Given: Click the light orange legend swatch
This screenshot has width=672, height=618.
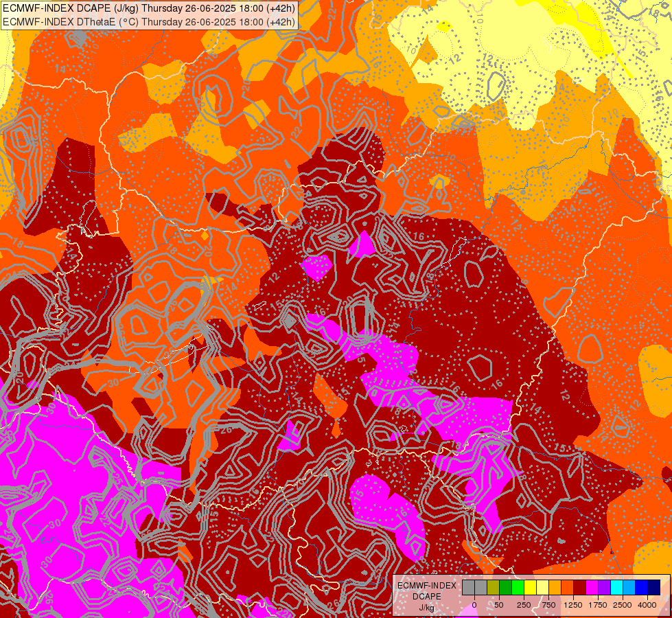Looking at the screenshot, I should point(555,587).
